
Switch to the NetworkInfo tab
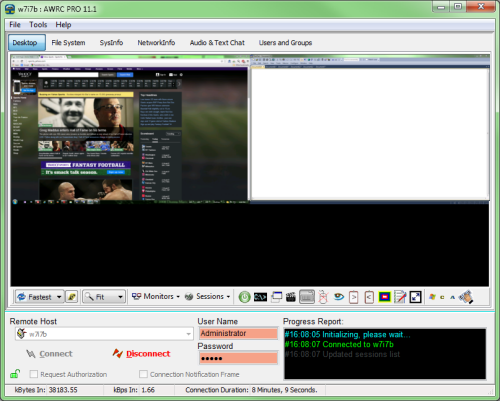pos(156,43)
